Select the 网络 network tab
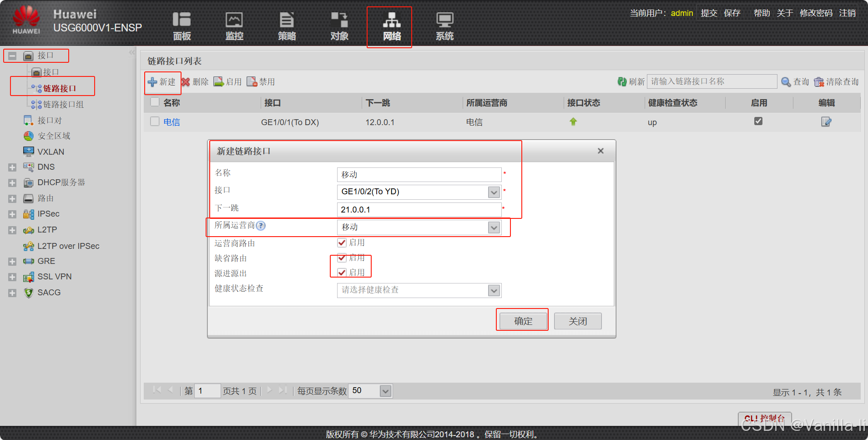868x440 pixels. pyautogui.click(x=392, y=26)
